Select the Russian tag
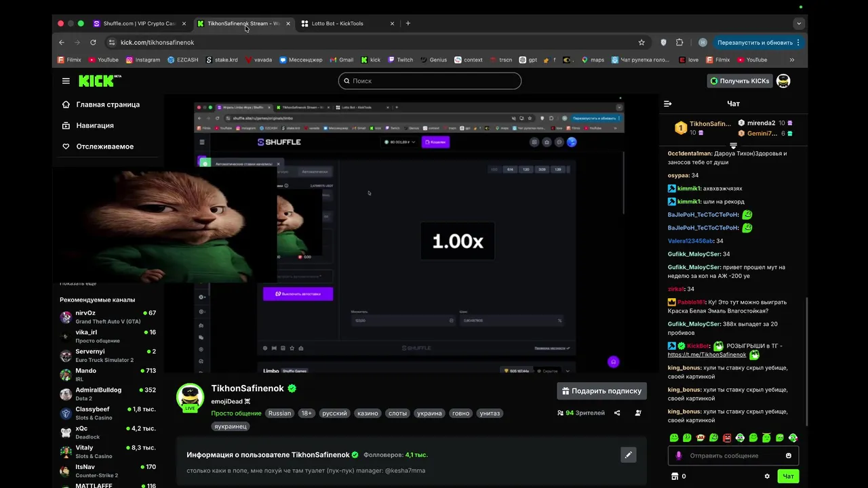The height and width of the screenshot is (488, 868). click(279, 413)
